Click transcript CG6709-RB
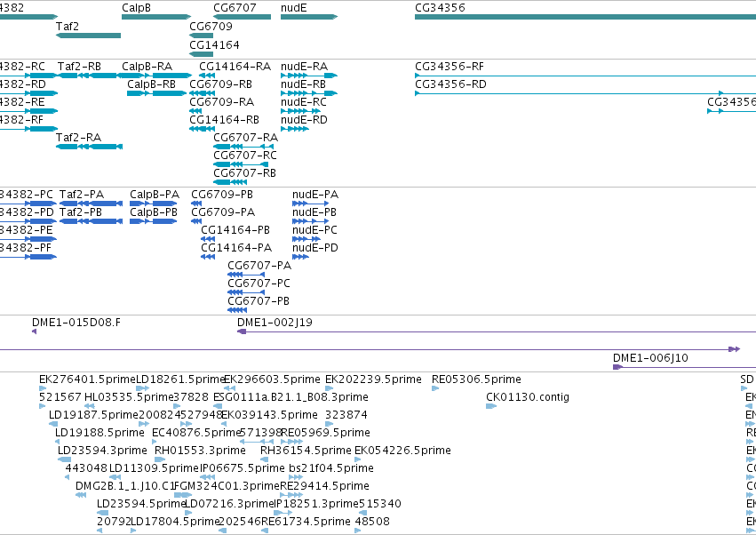The image size is (756, 535). [x=202, y=93]
